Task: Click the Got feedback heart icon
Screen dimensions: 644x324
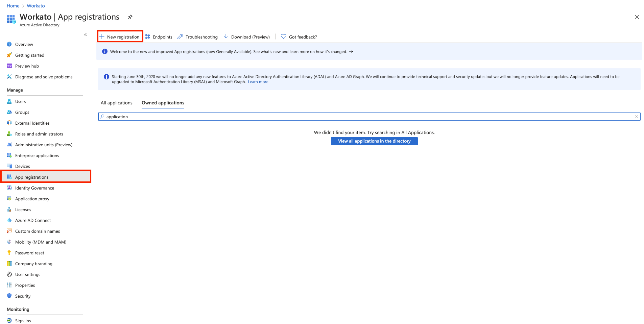Action: coord(284,36)
